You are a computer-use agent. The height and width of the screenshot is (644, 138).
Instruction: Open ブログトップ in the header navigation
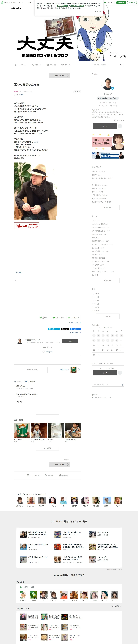pos(21,65)
